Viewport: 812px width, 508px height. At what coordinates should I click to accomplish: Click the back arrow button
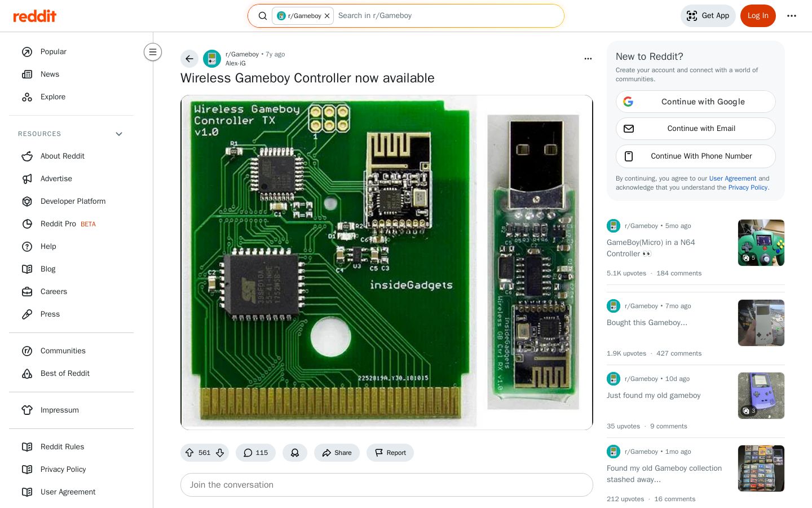point(189,59)
